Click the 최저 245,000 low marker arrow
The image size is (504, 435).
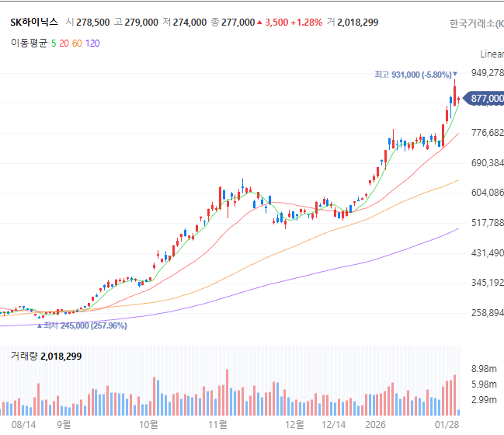point(40,325)
